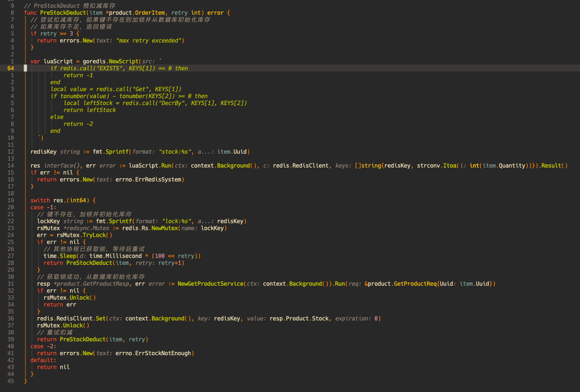Click the highlighted line number 64 in gutter

[10, 68]
